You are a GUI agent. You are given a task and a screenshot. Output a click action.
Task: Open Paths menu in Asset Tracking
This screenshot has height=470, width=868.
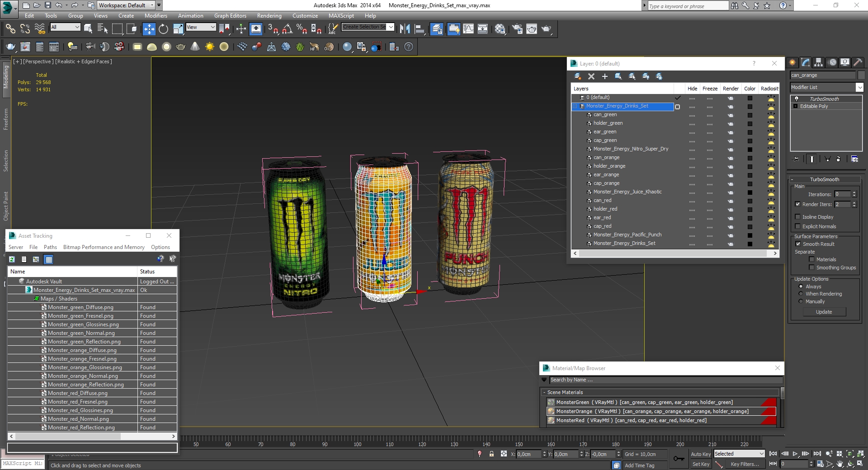(x=50, y=247)
